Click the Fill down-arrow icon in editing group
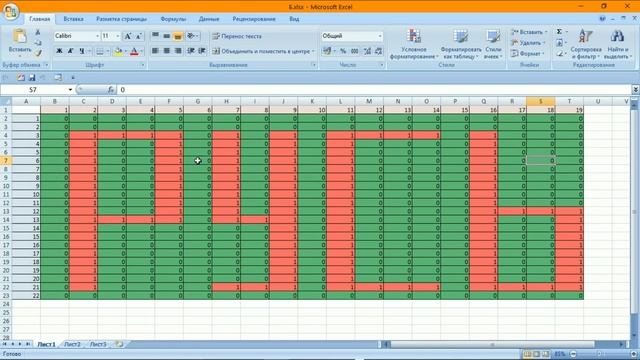 [x=560, y=42]
